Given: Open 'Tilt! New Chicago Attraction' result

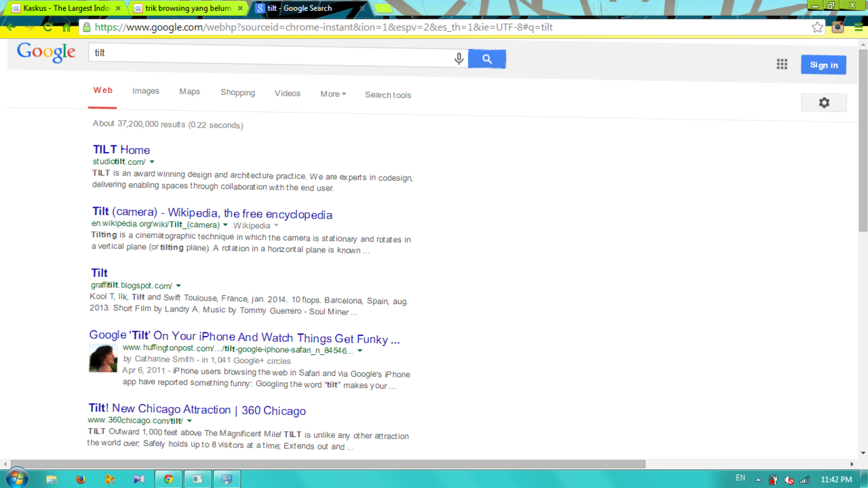Looking at the screenshot, I should [197, 409].
